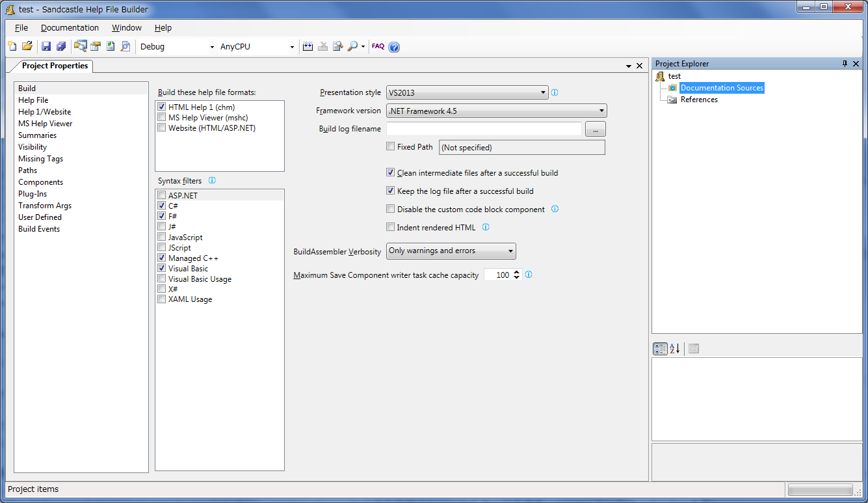Check the JavaScript syntax filter
The image size is (868, 503).
click(x=162, y=238)
